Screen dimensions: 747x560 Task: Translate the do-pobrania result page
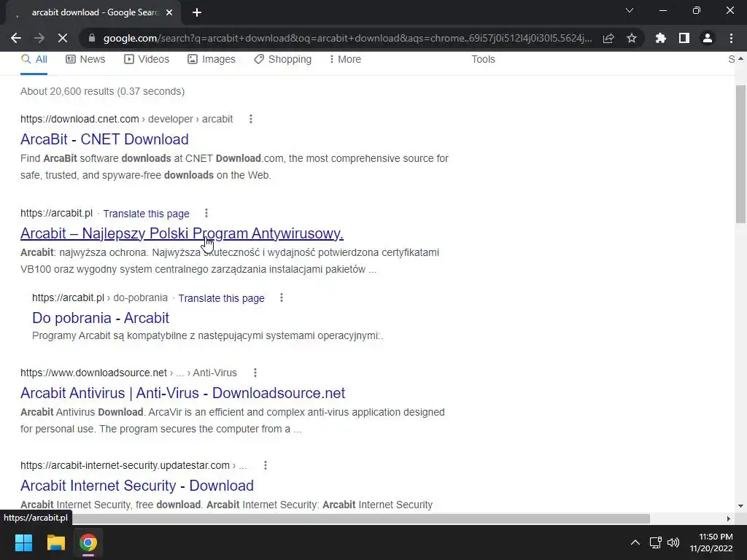coord(221,298)
